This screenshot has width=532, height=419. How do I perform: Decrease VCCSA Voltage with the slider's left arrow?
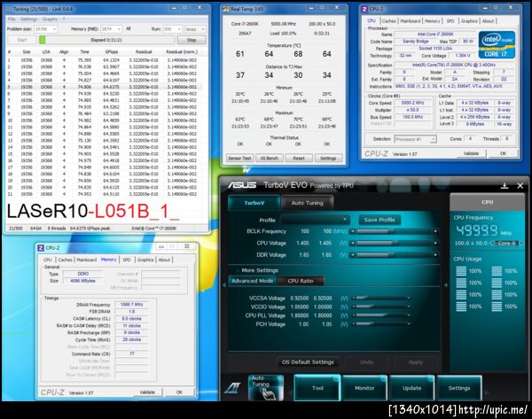354,299
